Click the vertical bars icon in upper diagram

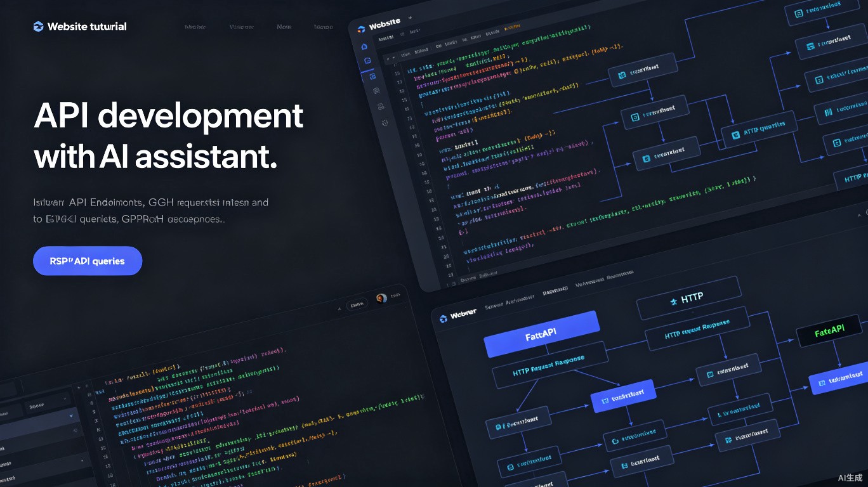[828, 113]
